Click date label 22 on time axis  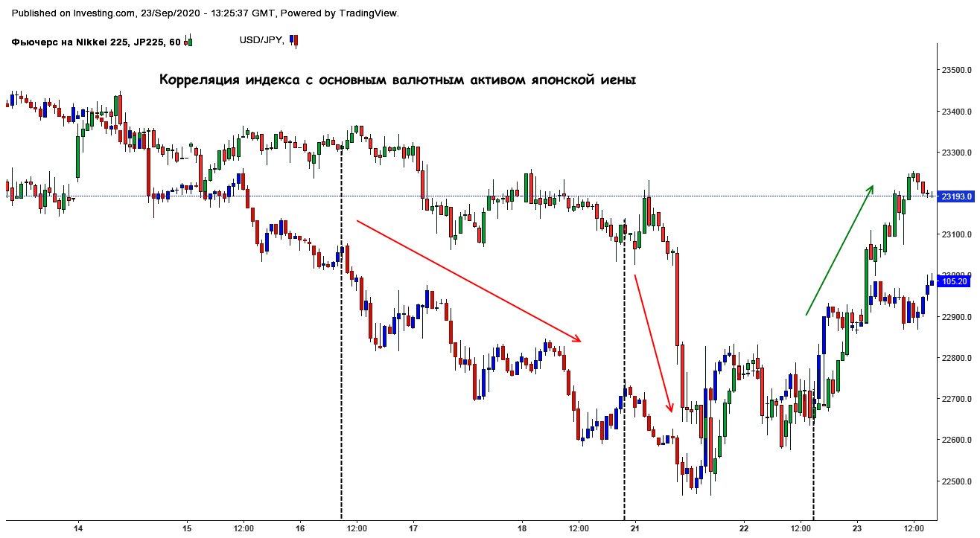pos(744,528)
